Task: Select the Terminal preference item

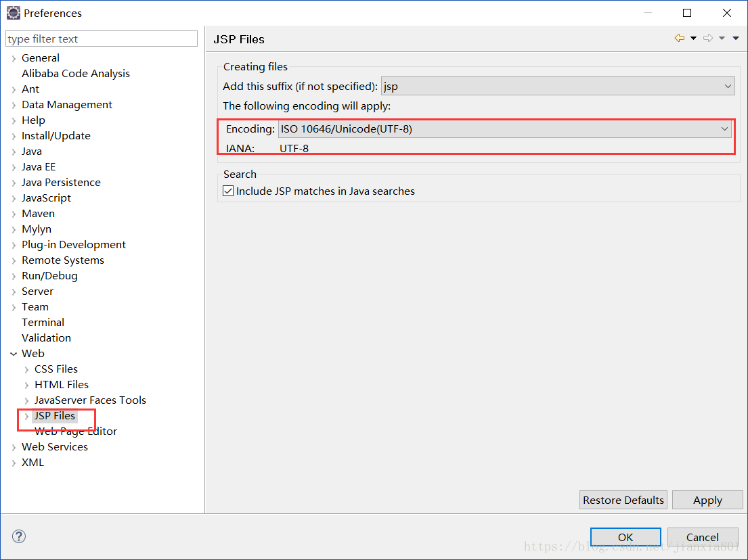Action: pyautogui.click(x=43, y=322)
